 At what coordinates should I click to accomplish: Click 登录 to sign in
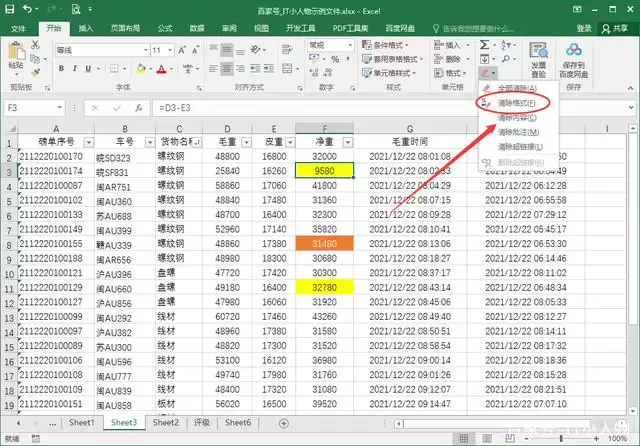coord(584,28)
